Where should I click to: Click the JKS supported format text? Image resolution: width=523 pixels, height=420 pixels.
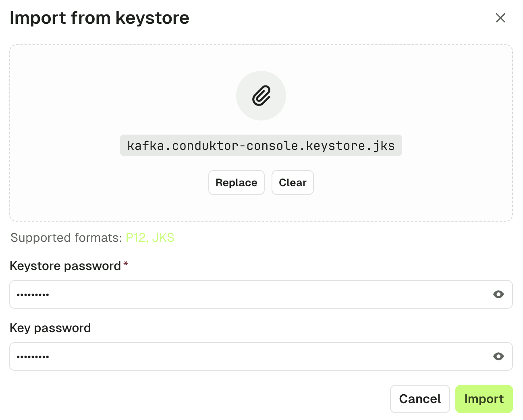(x=163, y=238)
